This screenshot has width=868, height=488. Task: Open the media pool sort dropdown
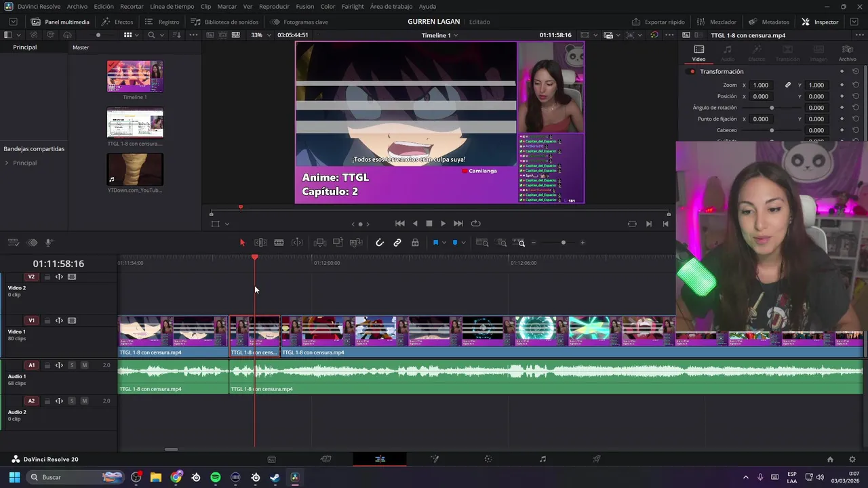tap(176, 35)
